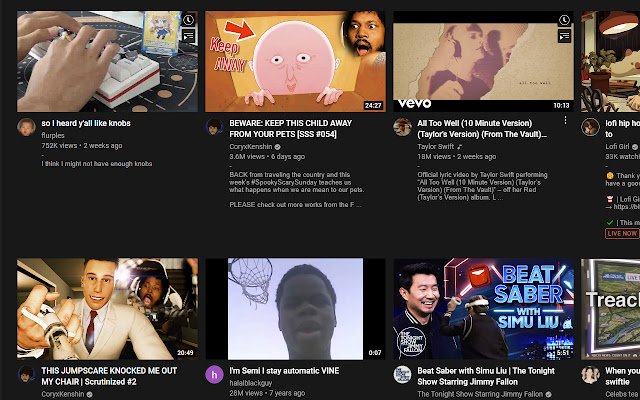Click Taylor Swift channel avatar
Image resolution: width=640 pixels, height=400 pixels.
402,127
